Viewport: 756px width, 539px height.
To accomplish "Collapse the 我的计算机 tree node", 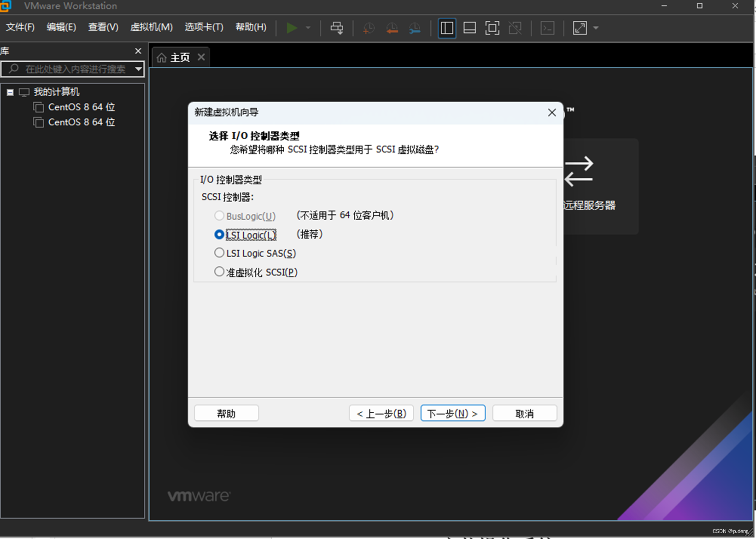I will coord(10,92).
